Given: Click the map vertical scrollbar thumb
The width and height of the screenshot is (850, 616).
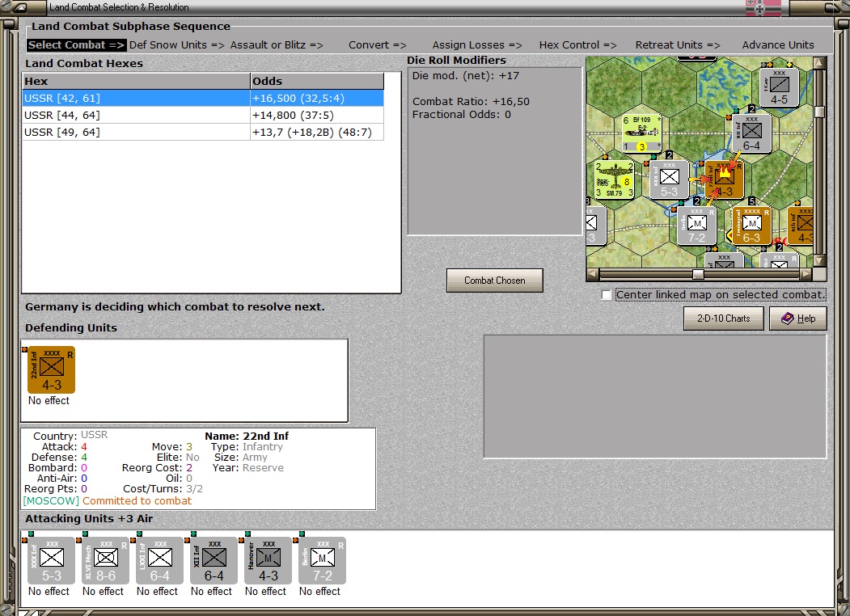Looking at the screenshot, I should coord(818,112).
